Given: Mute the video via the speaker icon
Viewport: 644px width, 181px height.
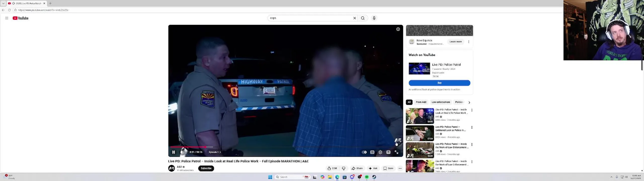Looking at the screenshot, I should [x=182, y=152].
